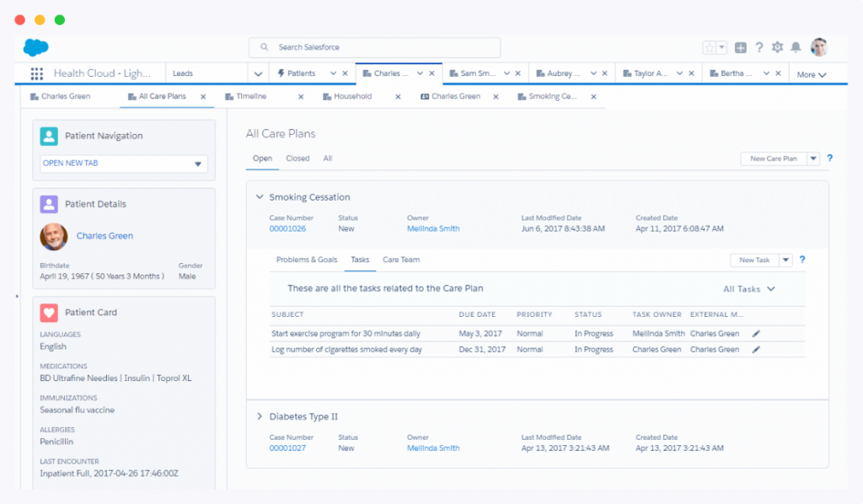Image resolution: width=863 pixels, height=504 pixels.
Task: Open the New Care Plan dropdown arrow
Action: [812, 158]
